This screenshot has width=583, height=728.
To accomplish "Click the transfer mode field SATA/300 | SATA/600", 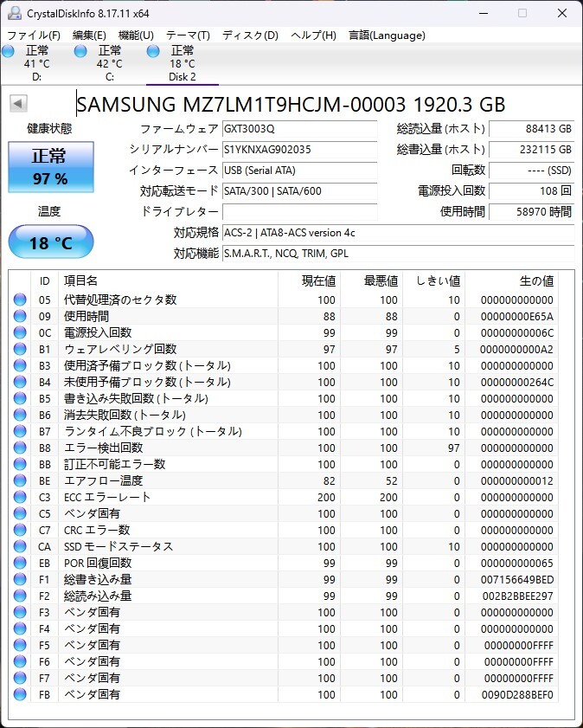I will click(x=299, y=190).
